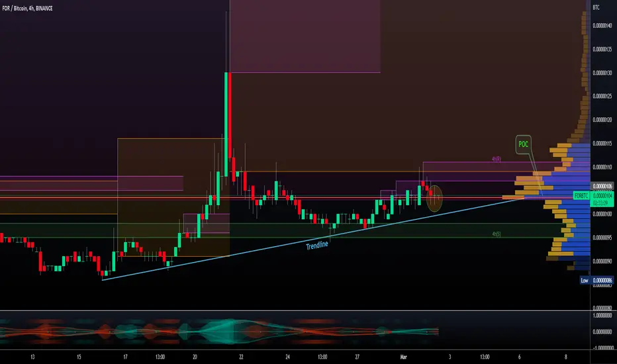Click the 0.00000125 price axis label
Screen dimensions: 617x364
coord(602,96)
